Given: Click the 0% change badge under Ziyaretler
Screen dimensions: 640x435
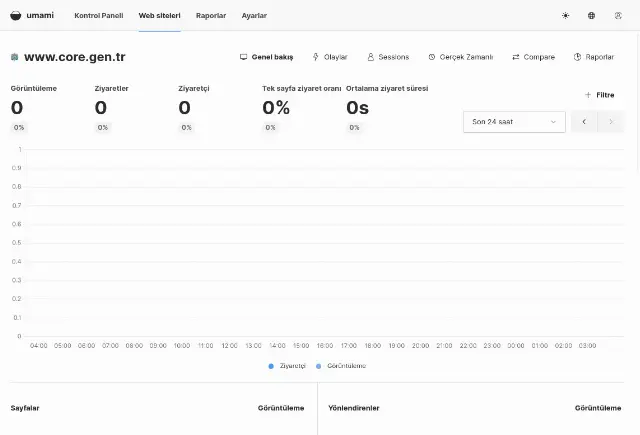Looking at the screenshot, I should 102,127.
